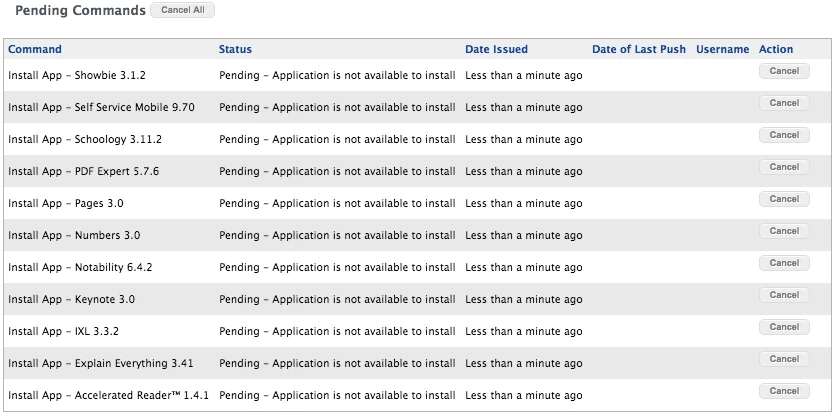Select 'Install App – Showbie 3.1.2' text
Screen dimensions: 838x418
(77, 75)
